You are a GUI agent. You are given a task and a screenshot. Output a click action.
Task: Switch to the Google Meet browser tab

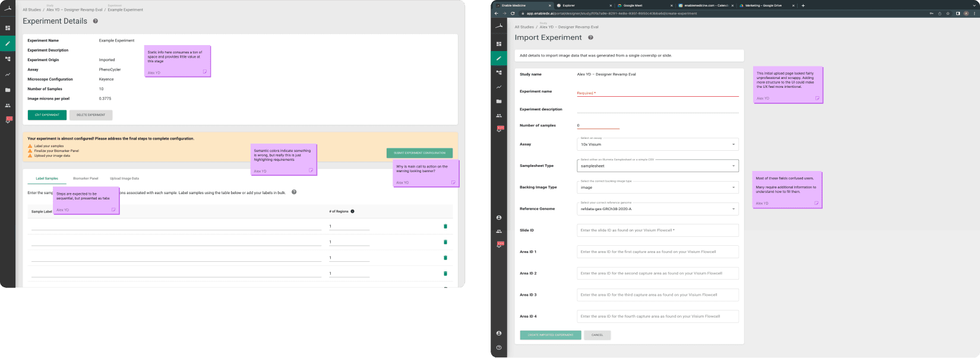(x=644, y=5)
